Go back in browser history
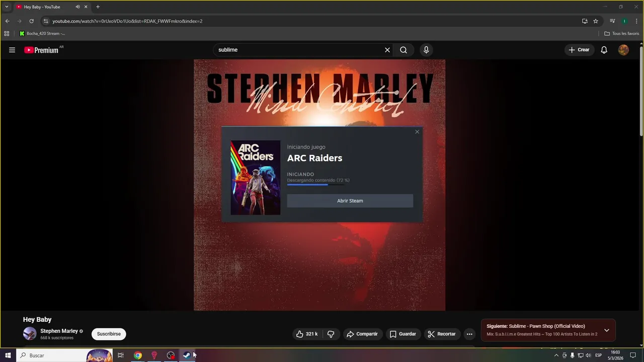 pos(7,21)
